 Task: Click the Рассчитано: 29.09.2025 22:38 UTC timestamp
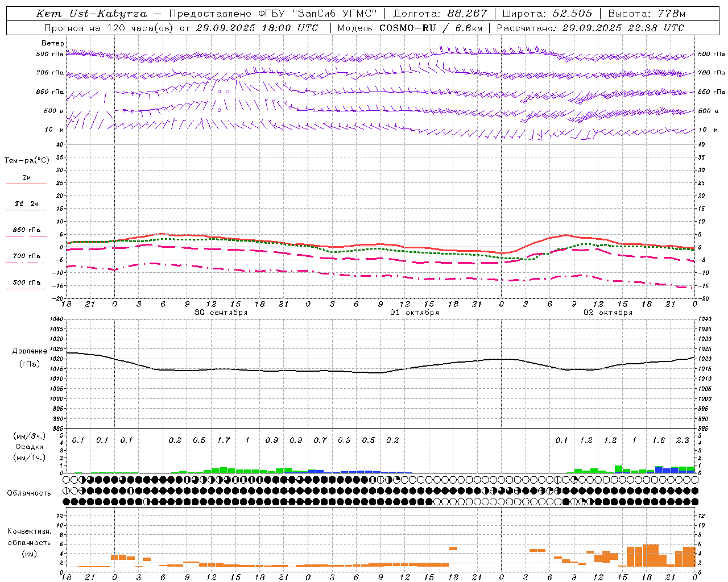(x=590, y=28)
